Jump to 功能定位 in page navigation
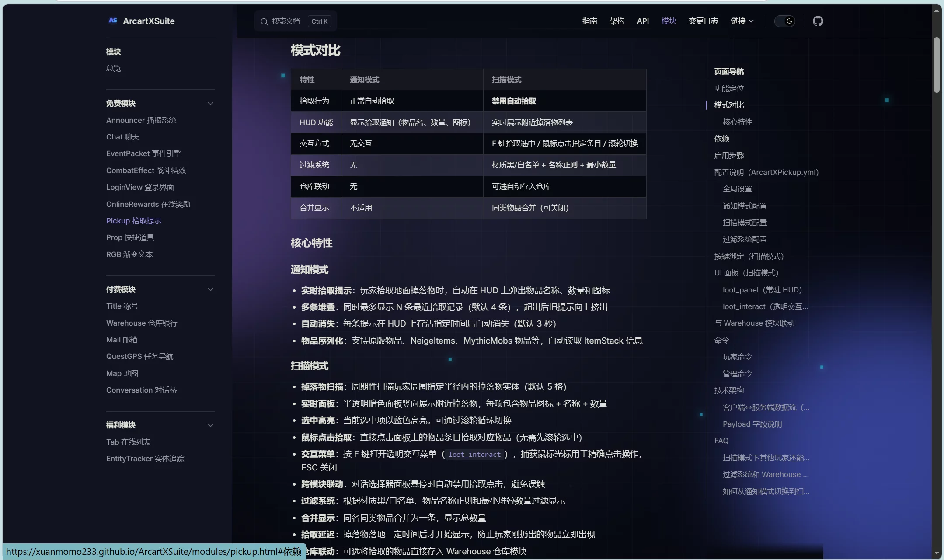This screenshot has width=944, height=560. click(x=729, y=88)
